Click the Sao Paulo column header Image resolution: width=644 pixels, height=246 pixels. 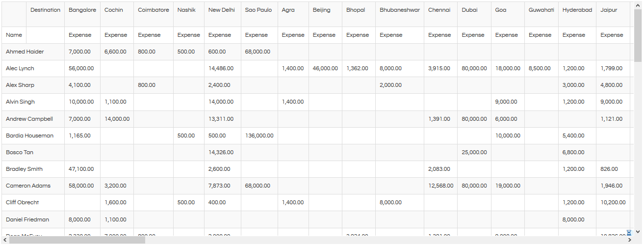259,14
